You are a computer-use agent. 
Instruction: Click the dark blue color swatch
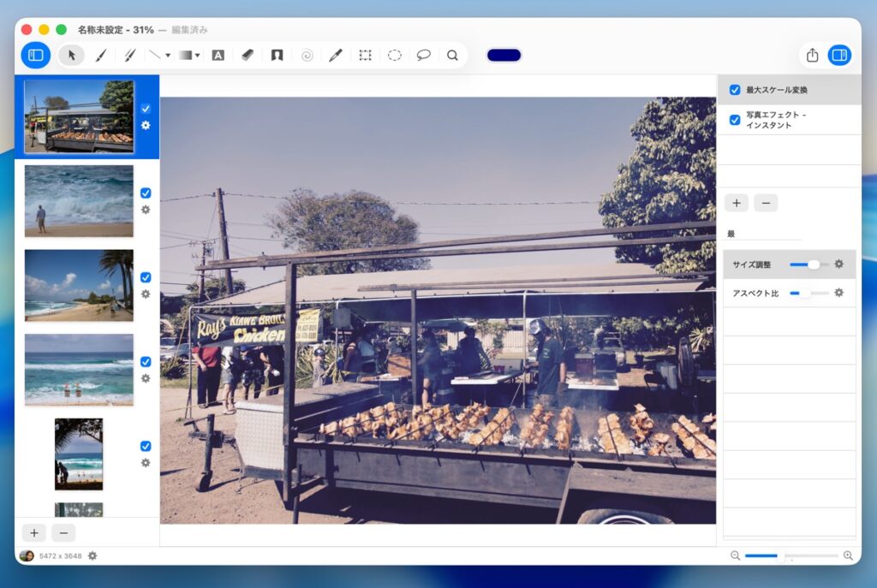[x=504, y=55]
